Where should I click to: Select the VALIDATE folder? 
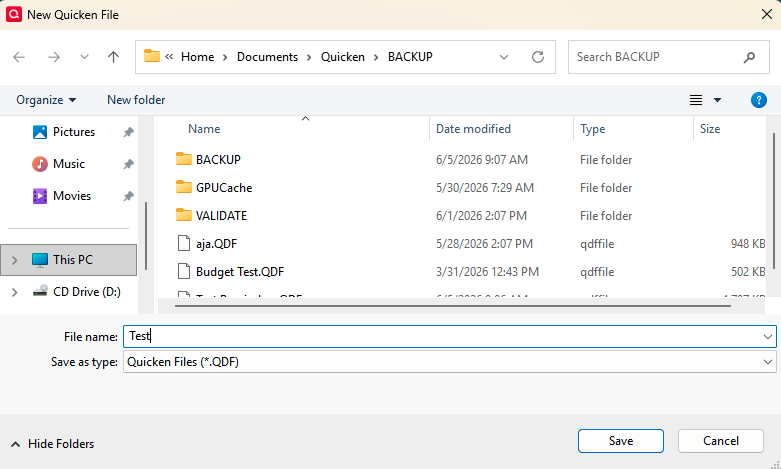coord(221,216)
